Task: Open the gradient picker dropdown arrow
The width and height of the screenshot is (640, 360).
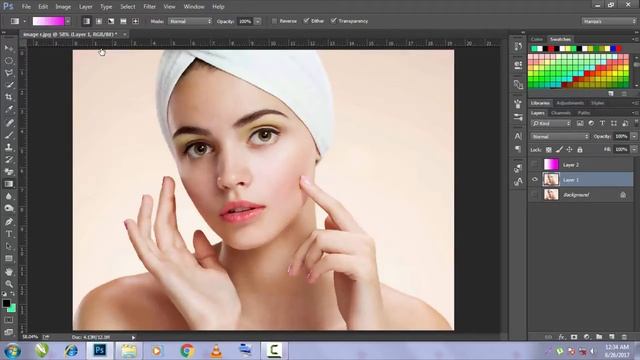Action: coord(68,21)
